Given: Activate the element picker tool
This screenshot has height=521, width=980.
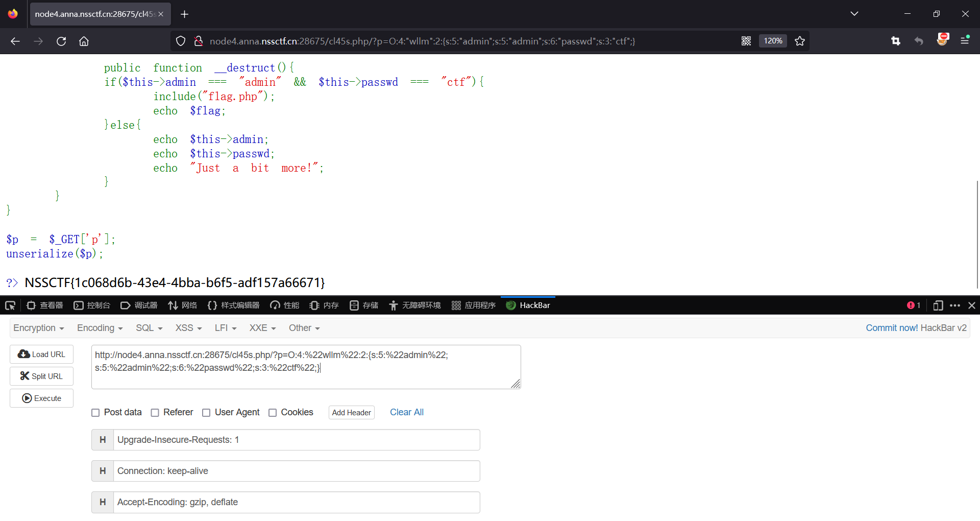Looking at the screenshot, I should coord(10,305).
